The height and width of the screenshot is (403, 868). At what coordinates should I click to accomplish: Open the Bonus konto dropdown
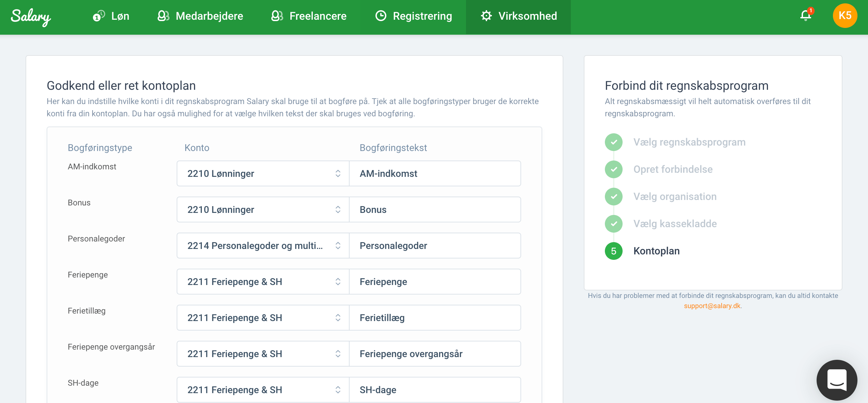pyautogui.click(x=337, y=209)
